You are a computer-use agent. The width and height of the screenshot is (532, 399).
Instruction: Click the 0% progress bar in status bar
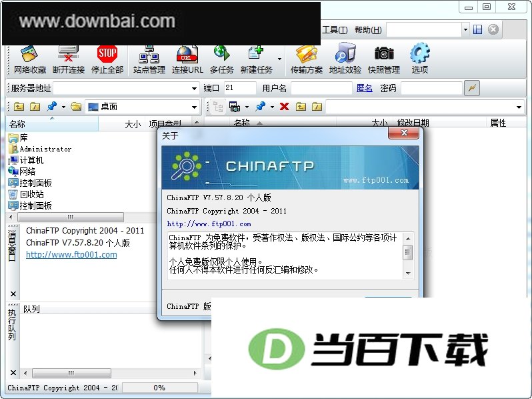coord(160,388)
